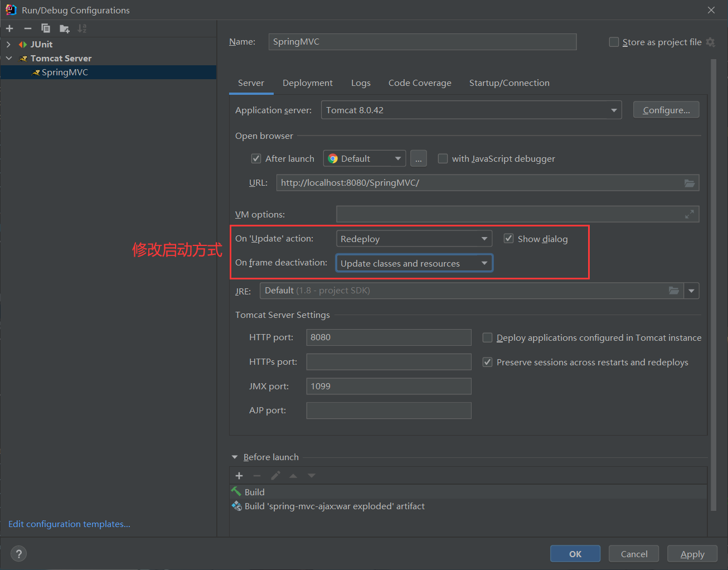This screenshot has width=728, height=570.
Task: Click the IntelliJ icon in title bar
Action: (x=11, y=9)
